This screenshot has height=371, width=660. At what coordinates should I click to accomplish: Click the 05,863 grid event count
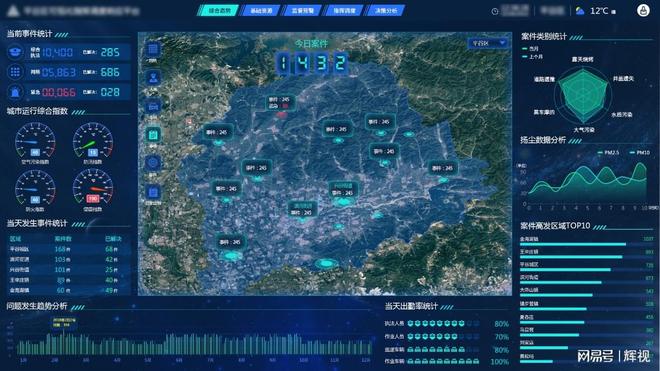59,72
